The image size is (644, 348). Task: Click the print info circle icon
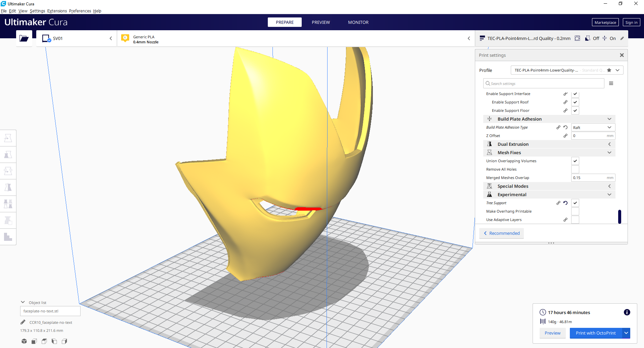[627, 312]
